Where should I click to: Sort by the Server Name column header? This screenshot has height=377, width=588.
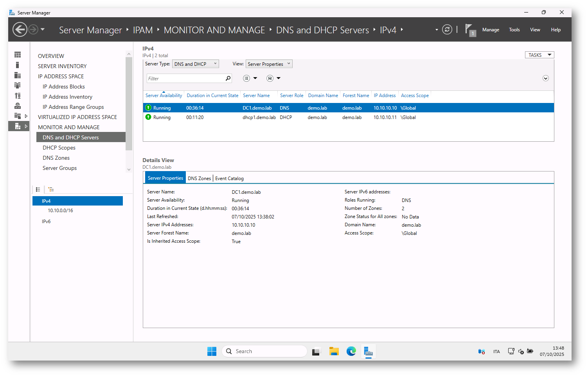(256, 96)
